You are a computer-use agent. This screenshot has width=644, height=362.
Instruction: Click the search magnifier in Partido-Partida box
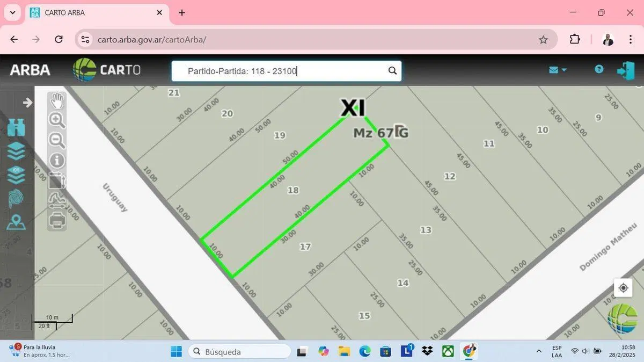click(x=392, y=70)
